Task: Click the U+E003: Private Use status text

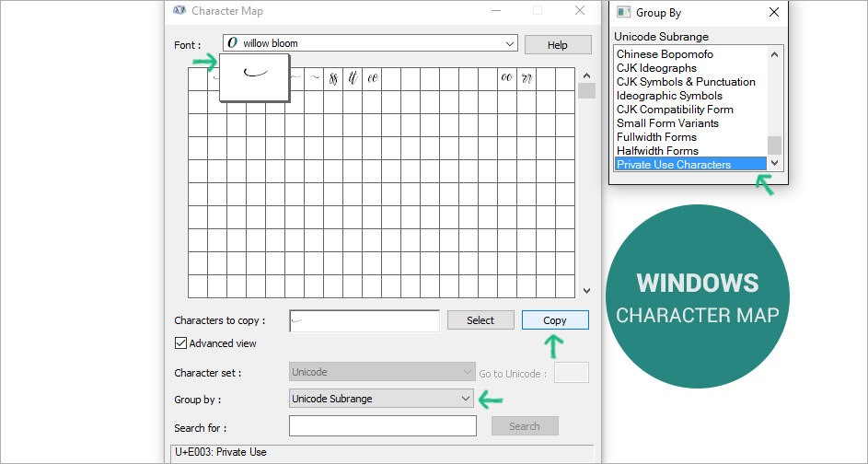Action: click(221, 452)
